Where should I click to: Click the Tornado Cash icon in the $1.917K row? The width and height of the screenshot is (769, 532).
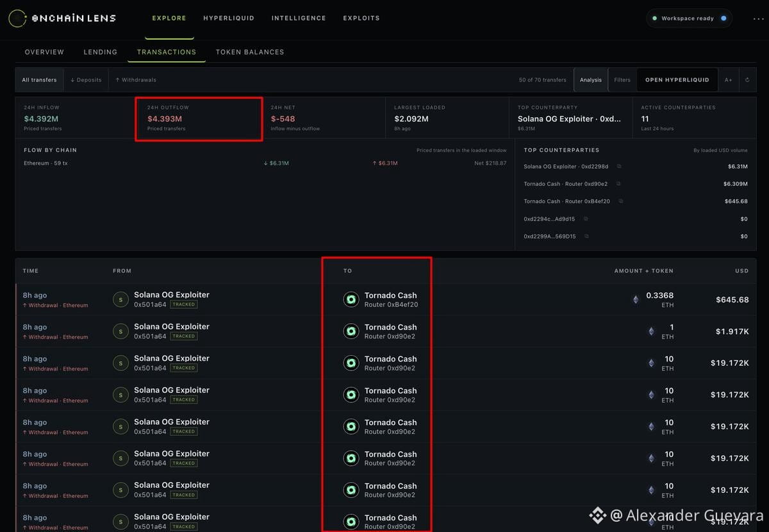pyautogui.click(x=351, y=331)
